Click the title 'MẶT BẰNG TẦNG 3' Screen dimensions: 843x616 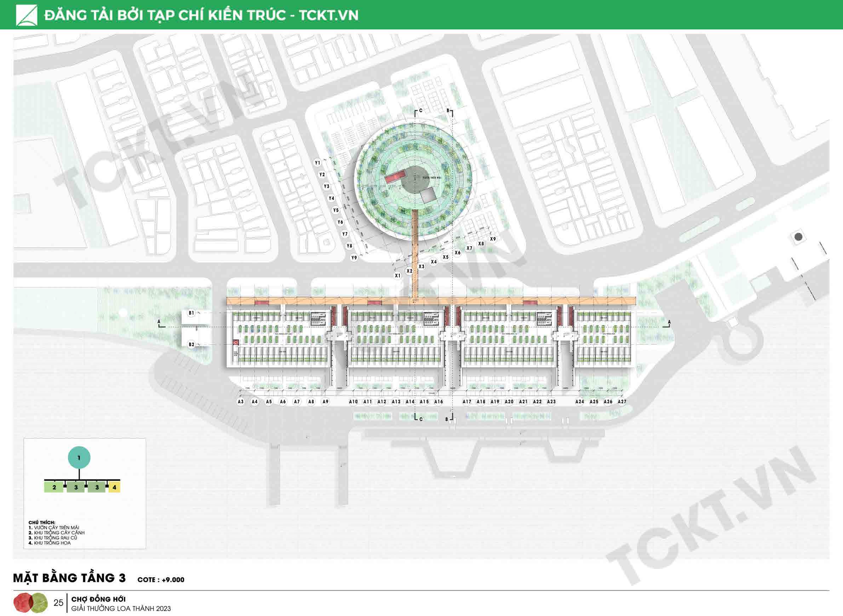click(69, 578)
